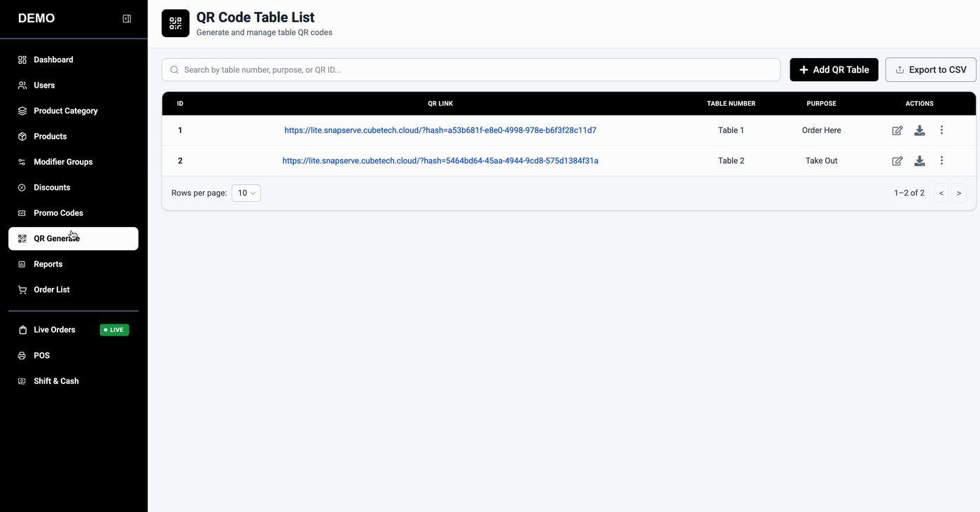Click the large QR code header icon
This screenshot has height=512, width=980.
176,23
